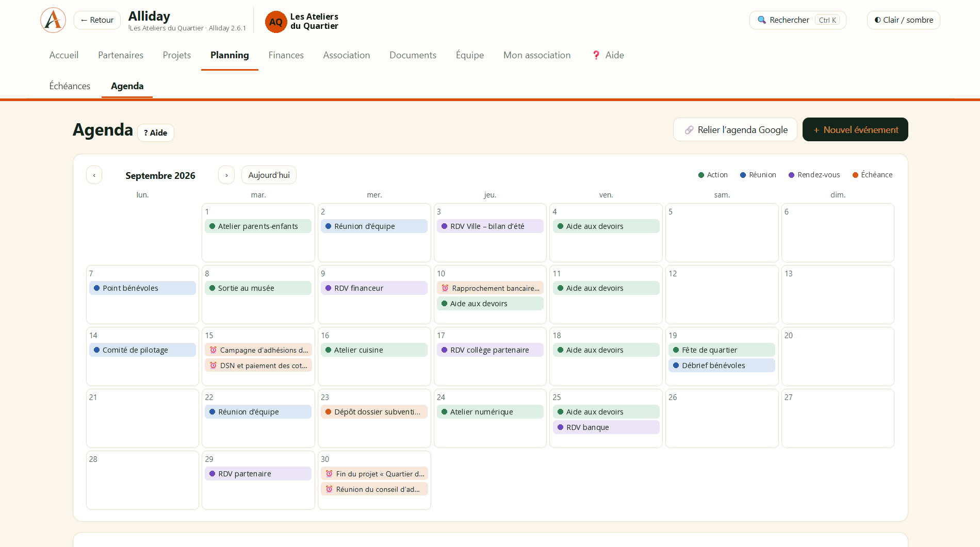Open the RDV collège partenaire event
Screen dimensions: 980x547
[490, 350]
